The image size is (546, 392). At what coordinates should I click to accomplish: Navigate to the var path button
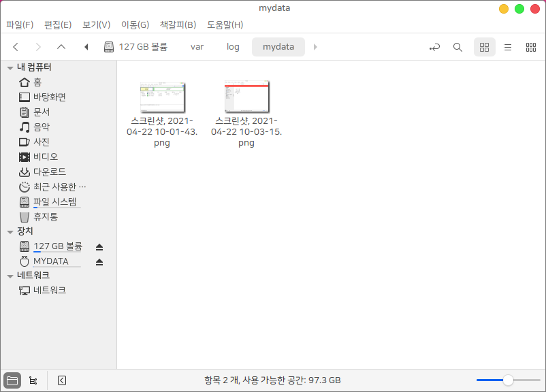(x=197, y=47)
